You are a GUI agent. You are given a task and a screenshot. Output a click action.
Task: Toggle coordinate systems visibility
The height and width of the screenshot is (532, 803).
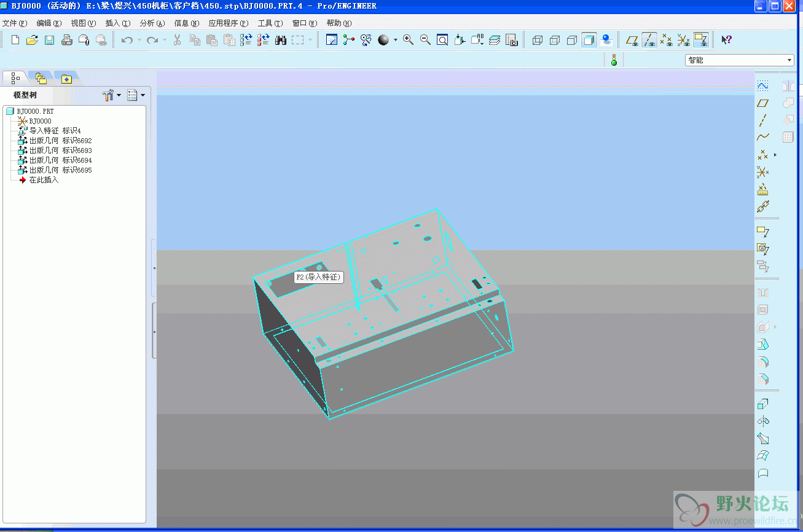pos(684,40)
